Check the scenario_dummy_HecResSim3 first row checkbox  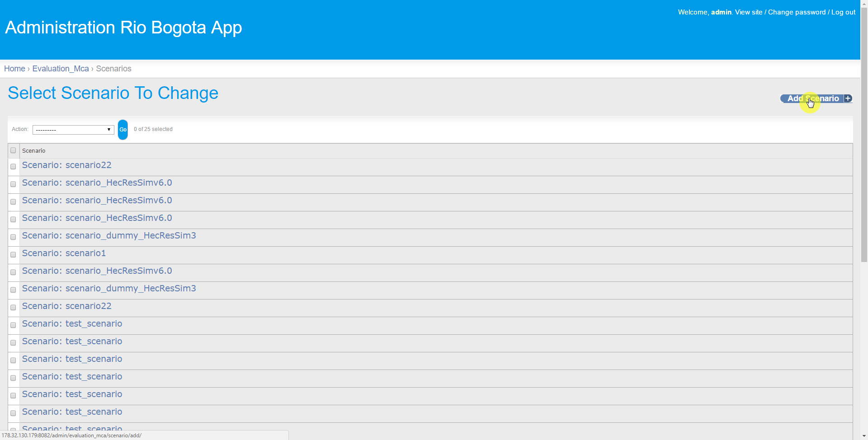coord(13,237)
